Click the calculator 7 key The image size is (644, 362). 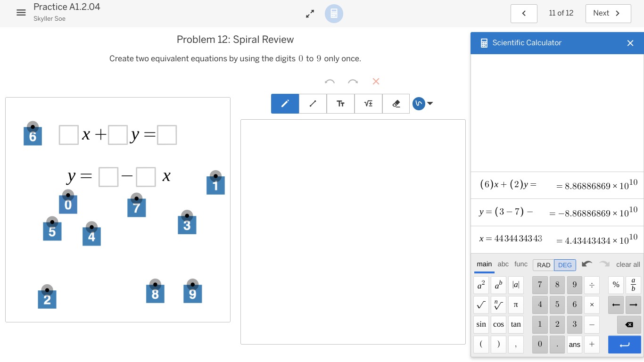[540, 285]
